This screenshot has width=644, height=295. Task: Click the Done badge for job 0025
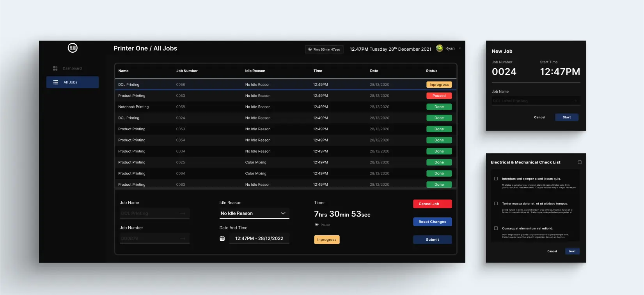tap(439, 162)
